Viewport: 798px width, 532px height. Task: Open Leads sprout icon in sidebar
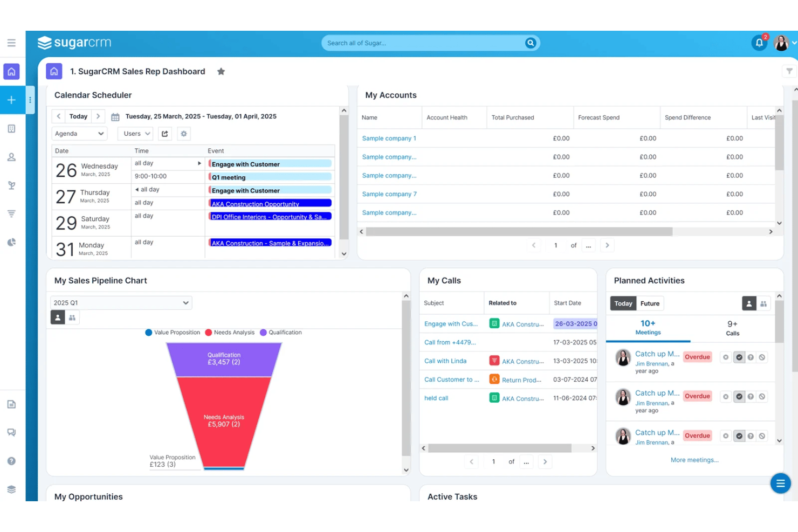click(11, 185)
